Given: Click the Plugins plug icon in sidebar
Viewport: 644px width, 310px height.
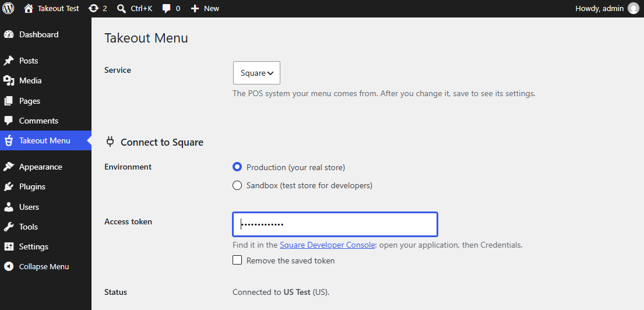Looking at the screenshot, I should 9,187.
